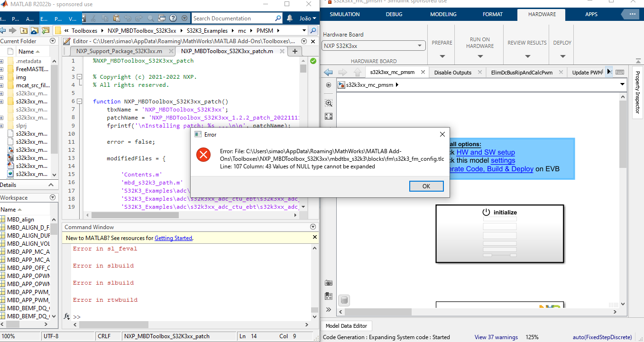
Task: Open the Current Folder panel options dropdown
Action: 52,41
